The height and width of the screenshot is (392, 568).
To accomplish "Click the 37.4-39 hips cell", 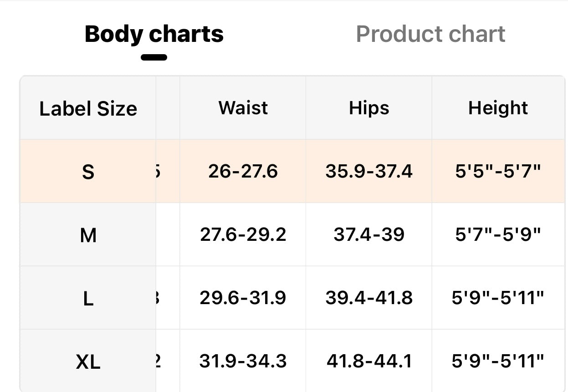I will point(369,234).
